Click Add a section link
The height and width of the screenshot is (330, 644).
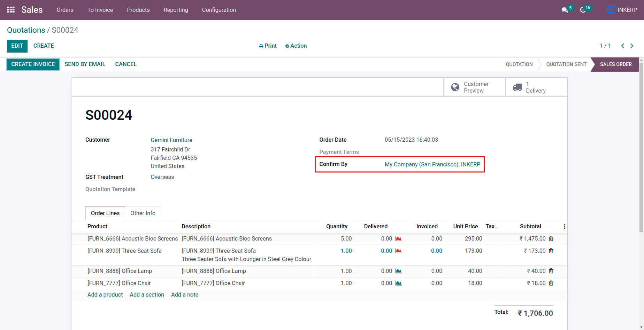(147, 294)
